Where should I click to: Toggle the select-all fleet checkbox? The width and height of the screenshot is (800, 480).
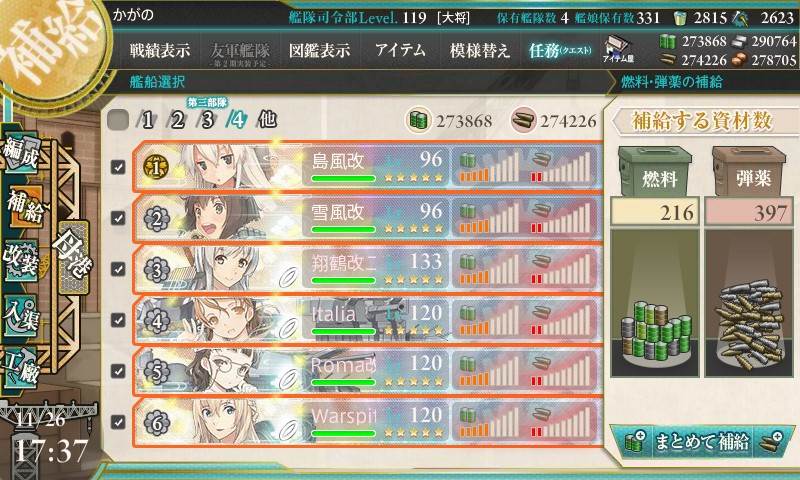click(118, 120)
